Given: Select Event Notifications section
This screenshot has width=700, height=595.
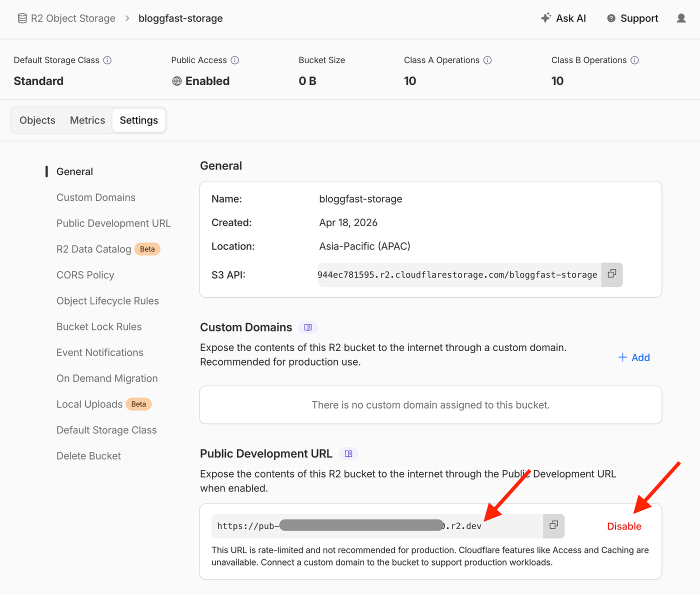Looking at the screenshot, I should [x=99, y=352].
